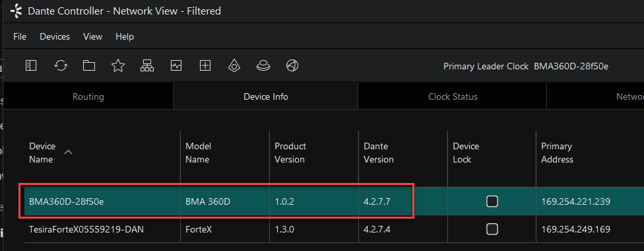Open the load preset folder icon

(x=89, y=65)
